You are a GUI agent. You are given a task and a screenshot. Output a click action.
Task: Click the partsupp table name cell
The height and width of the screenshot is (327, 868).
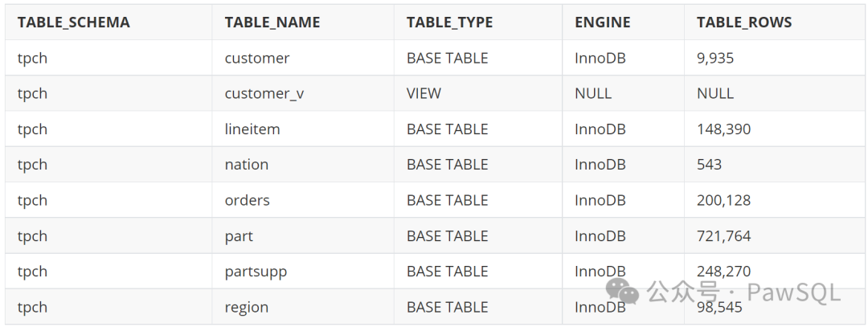click(x=256, y=272)
